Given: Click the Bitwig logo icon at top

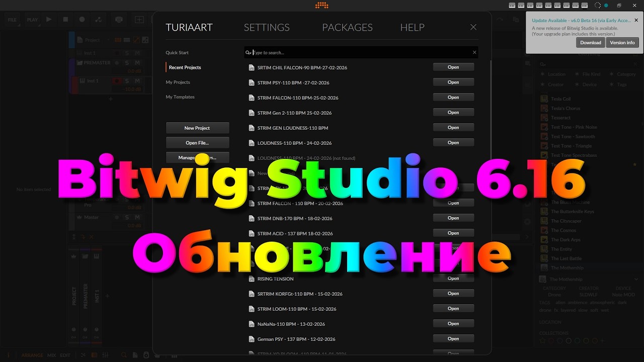Looking at the screenshot, I should (321, 5).
